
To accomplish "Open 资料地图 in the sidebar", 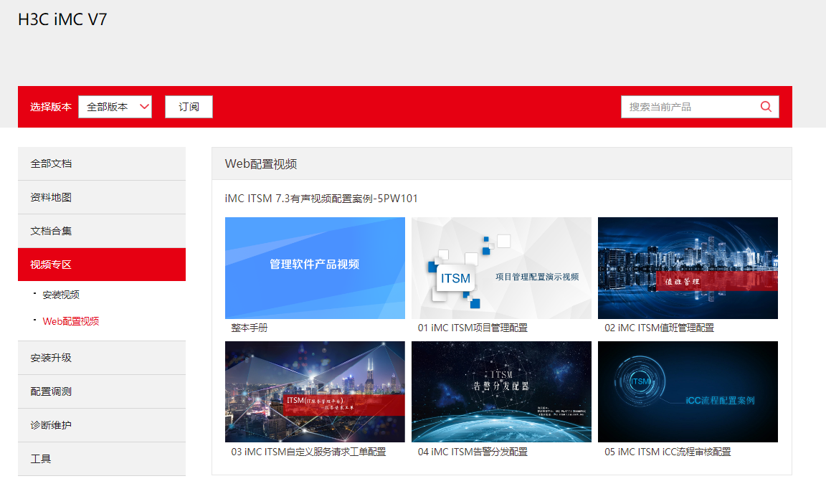I will tap(101, 197).
